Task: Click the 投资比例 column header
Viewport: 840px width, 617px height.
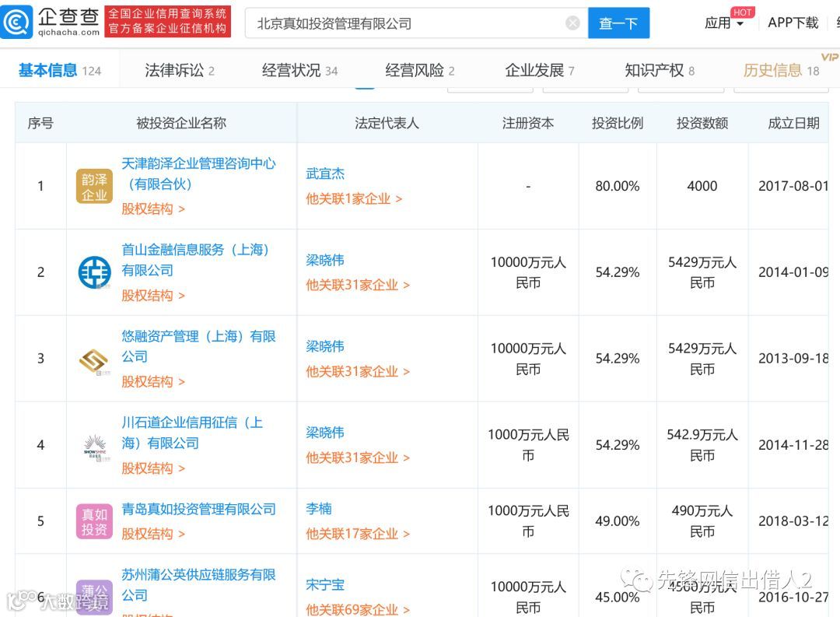Action: click(618, 123)
